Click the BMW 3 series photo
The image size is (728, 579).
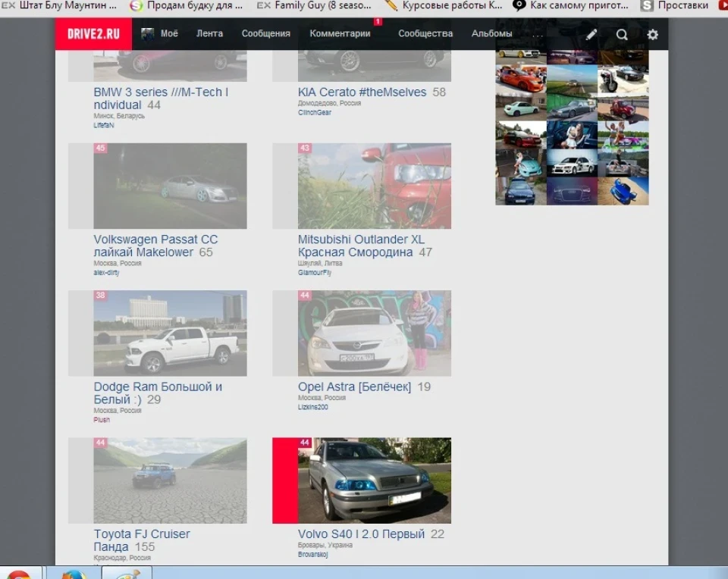[170, 66]
